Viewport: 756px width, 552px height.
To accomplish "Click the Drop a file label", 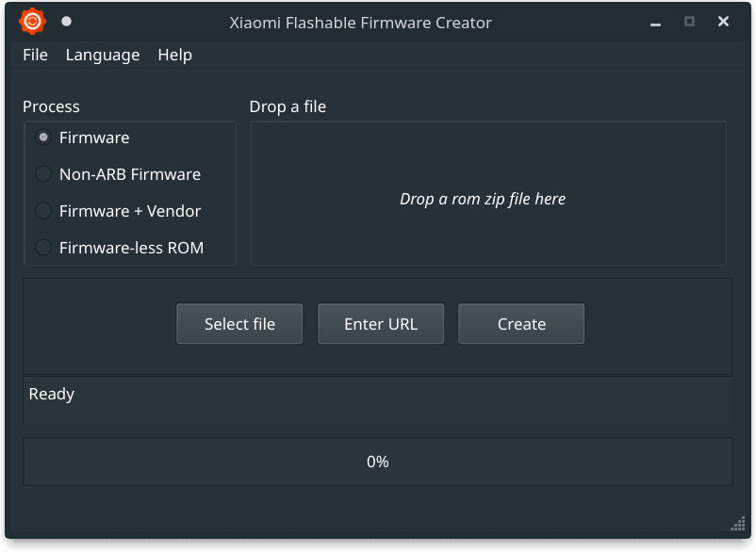I will pyautogui.click(x=288, y=106).
